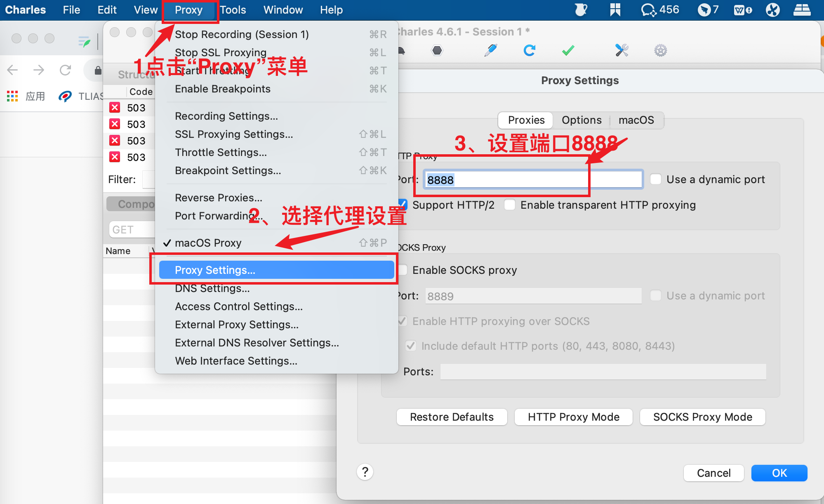Click the help question mark button
824x504 pixels.
(365, 472)
